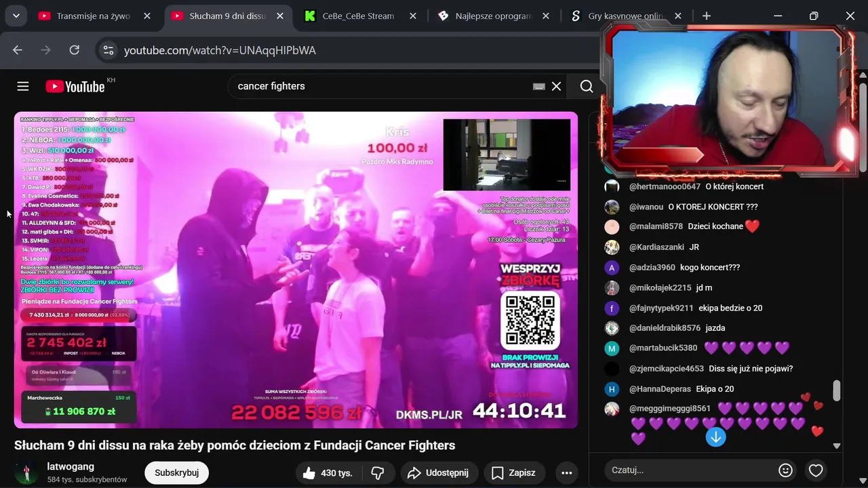
Task: Subscribe with the Subskrybuj button
Action: [176, 473]
